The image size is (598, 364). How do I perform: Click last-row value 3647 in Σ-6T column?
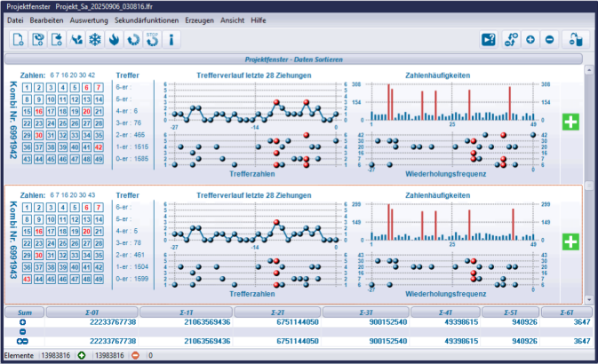(582, 341)
